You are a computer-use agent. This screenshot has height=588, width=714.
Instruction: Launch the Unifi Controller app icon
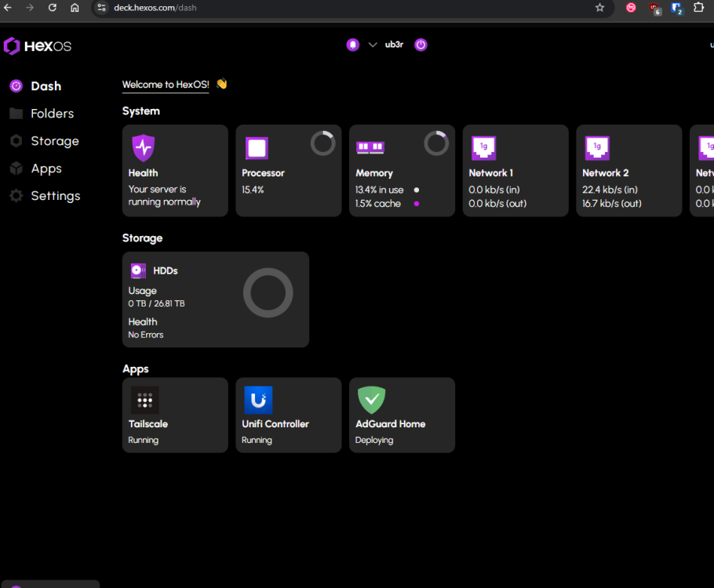pos(258,400)
